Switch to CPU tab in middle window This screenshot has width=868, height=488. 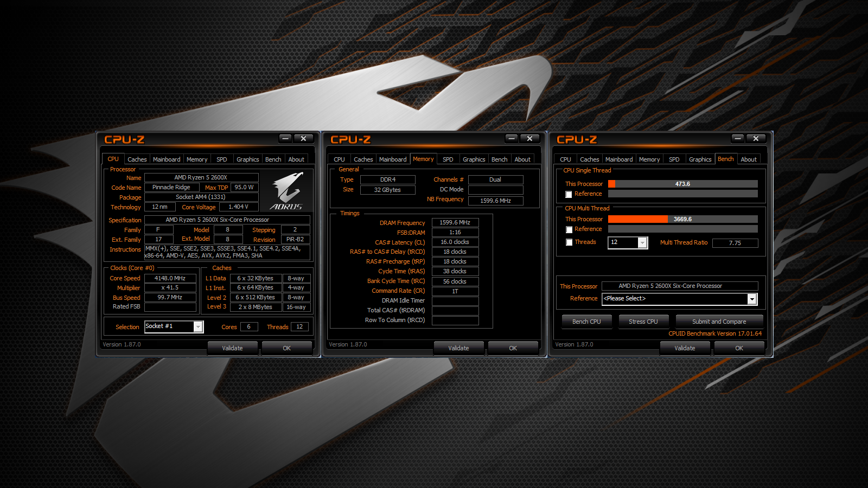tap(340, 159)
